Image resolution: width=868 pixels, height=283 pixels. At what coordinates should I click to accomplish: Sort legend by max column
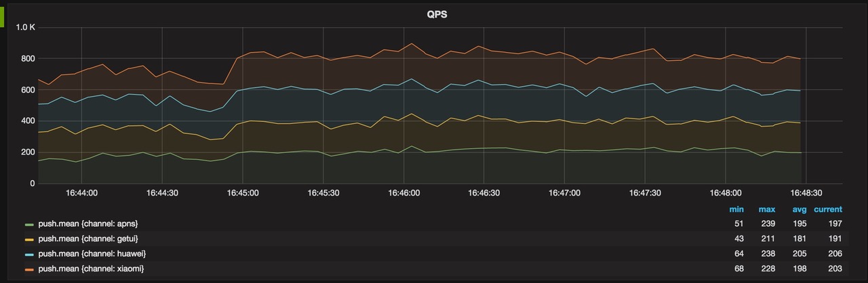click(x=767, y=209)
